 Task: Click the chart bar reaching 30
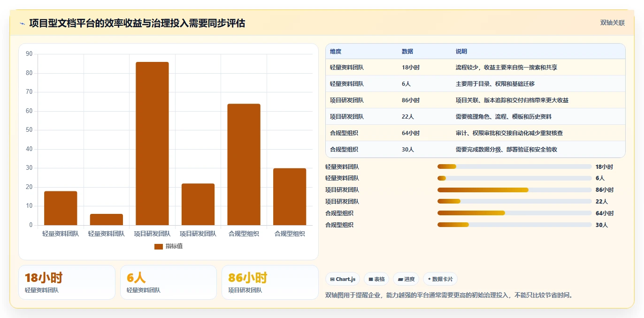point(290,197)
